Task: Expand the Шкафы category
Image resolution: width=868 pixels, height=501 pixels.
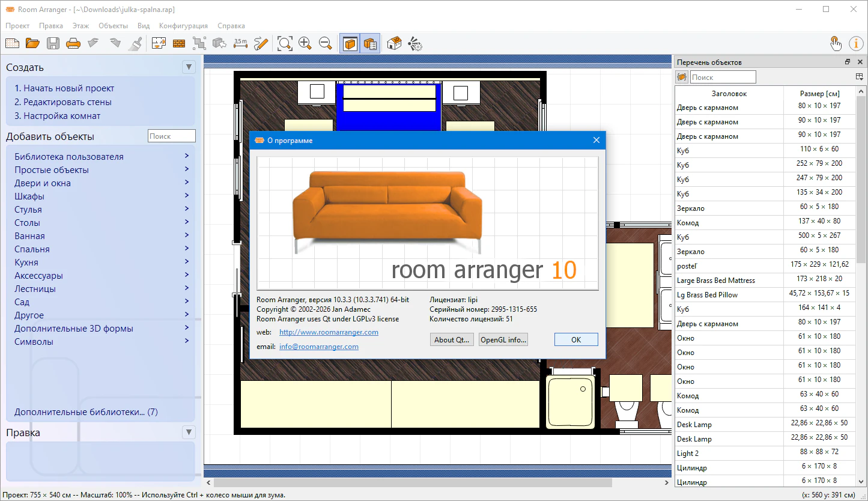Action: click(102, 196)
